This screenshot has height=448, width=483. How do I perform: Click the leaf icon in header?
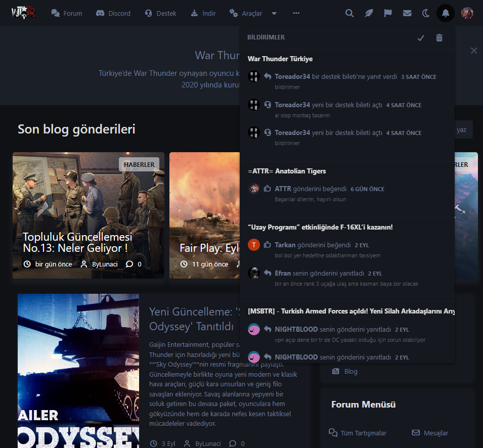tap(369, 13)
